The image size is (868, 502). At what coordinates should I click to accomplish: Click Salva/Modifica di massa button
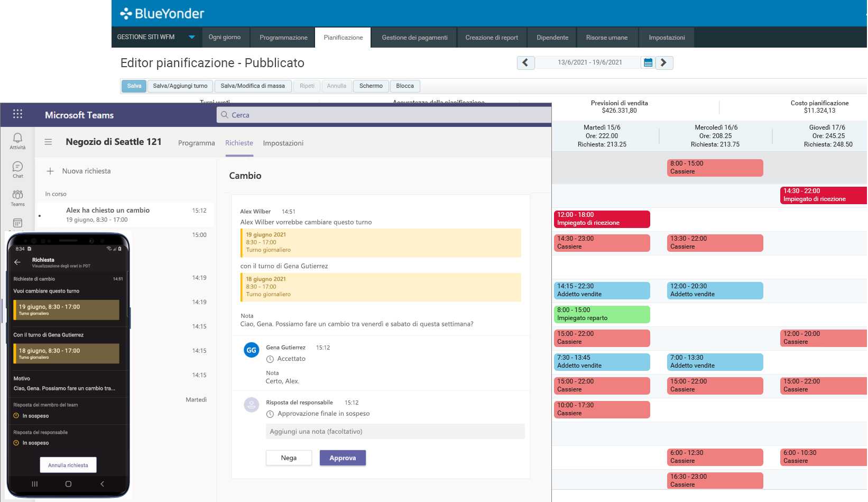click(253, 86)
